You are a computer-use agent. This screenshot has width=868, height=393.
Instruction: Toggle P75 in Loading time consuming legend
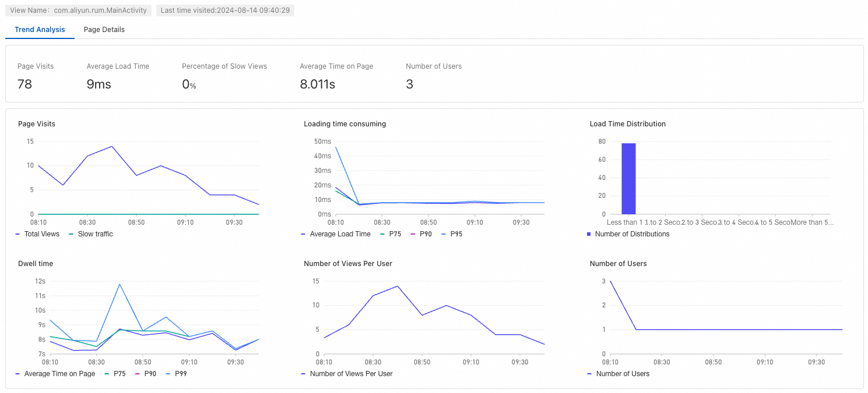[392, 234]
